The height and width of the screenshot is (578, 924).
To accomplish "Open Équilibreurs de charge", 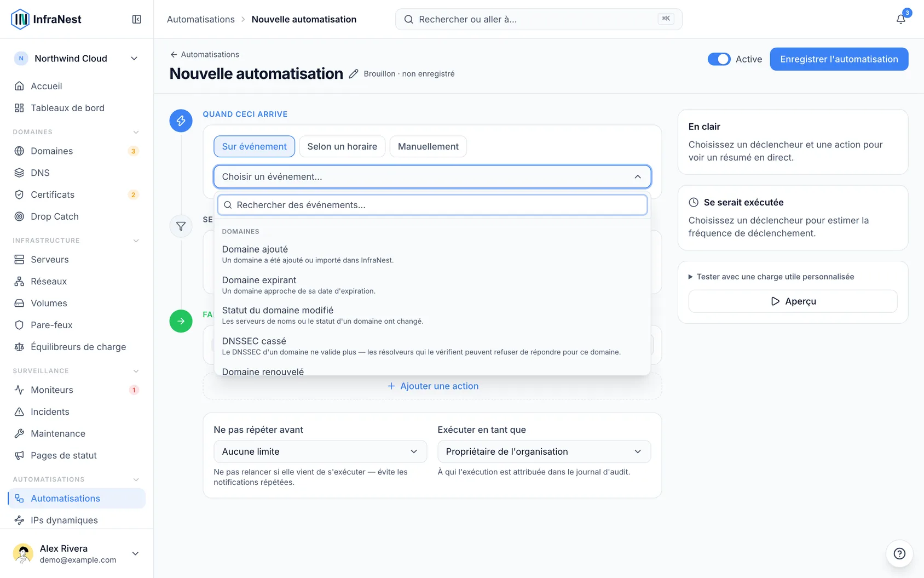I will click(x=77, y=347).
